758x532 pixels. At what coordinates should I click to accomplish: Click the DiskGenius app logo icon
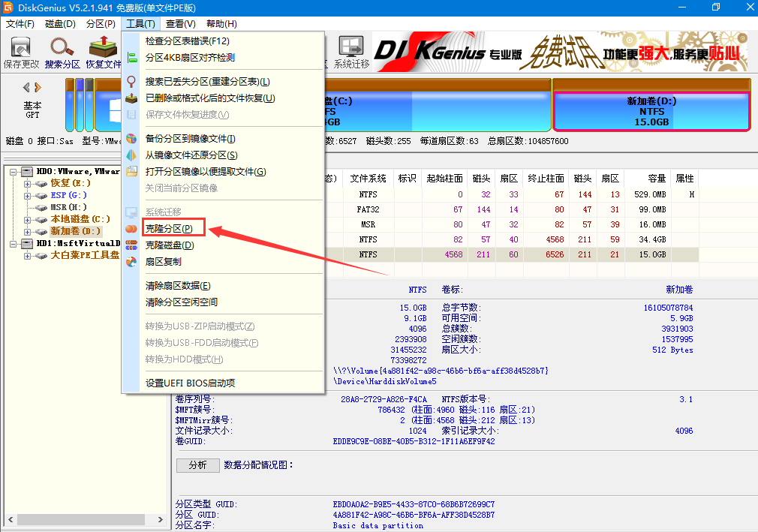[x=8, y=8]
